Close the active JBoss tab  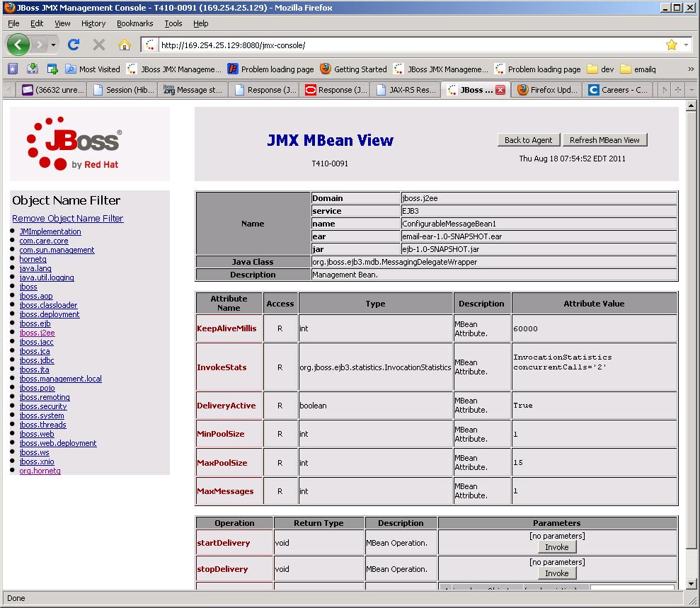point(500,90)
